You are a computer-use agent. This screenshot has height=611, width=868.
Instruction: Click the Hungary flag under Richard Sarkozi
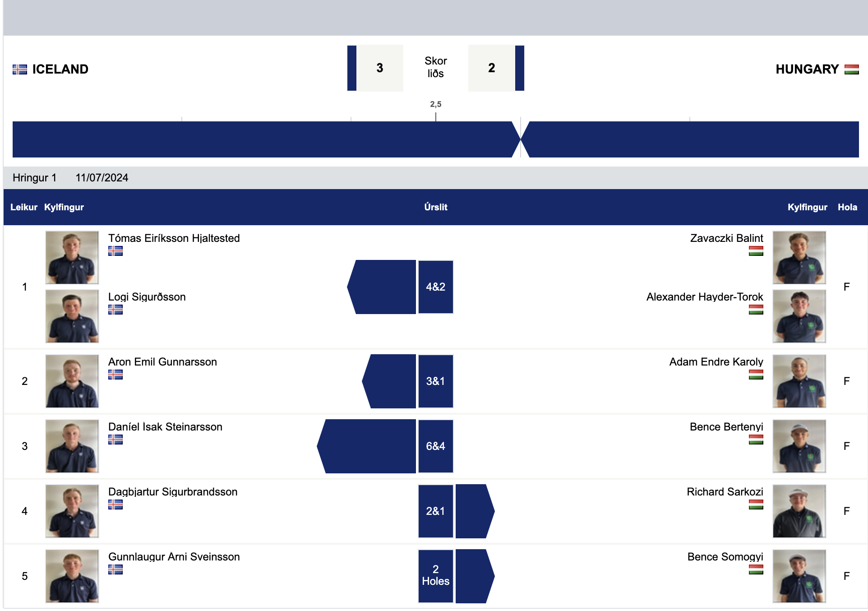(756, 505)
